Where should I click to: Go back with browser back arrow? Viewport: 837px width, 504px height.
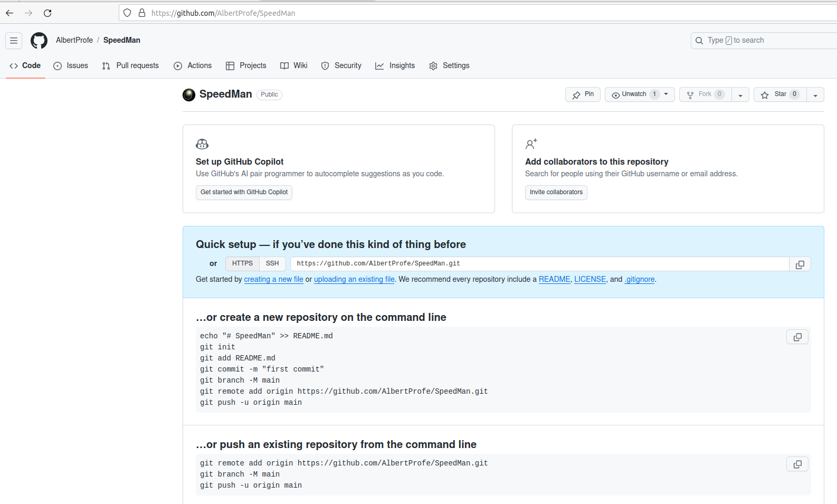click(x=9, y=13)
